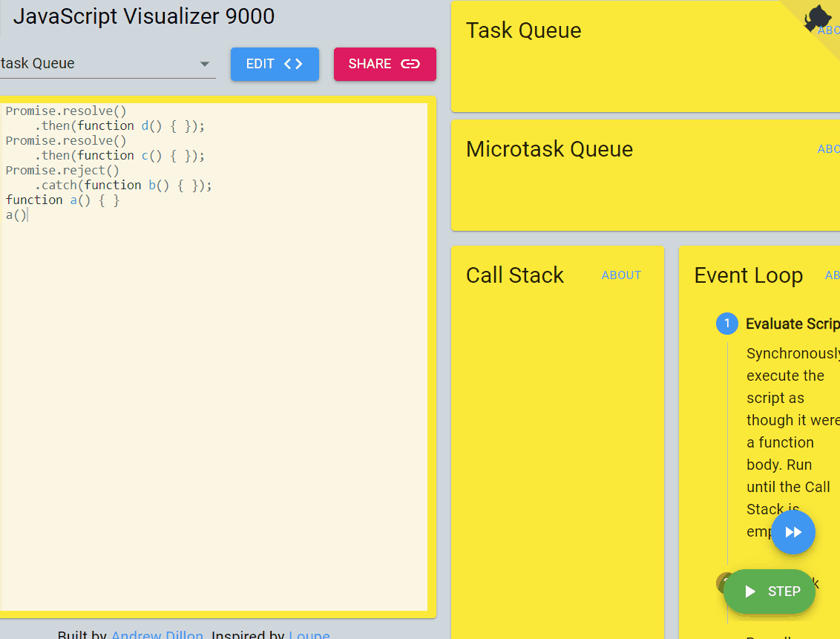Screen dimensions: 840x639
Task: Click inside the code editor after a()
Action: click(27, 214)
